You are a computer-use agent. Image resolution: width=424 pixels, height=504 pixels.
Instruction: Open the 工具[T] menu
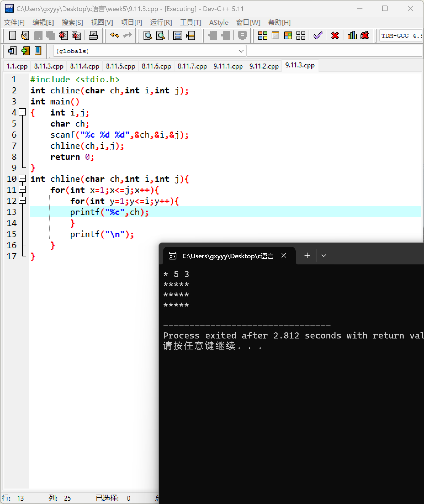pyautogui.click(x=190, y=22)
